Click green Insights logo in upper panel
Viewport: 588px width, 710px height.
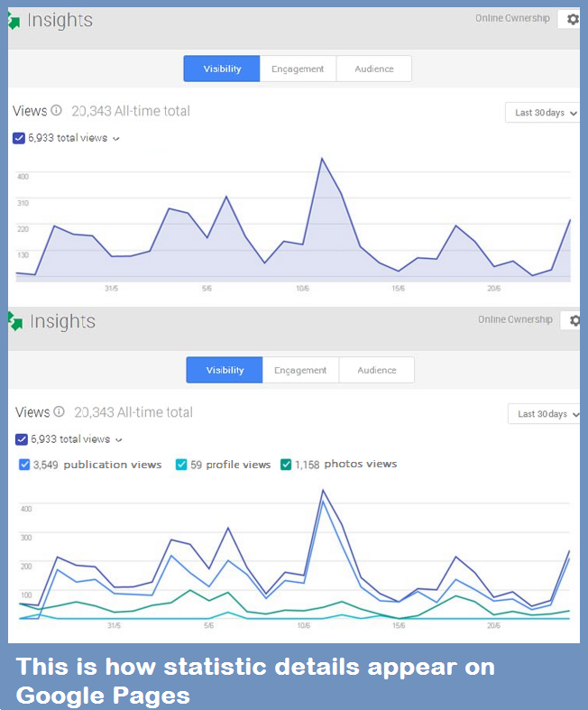14,22
